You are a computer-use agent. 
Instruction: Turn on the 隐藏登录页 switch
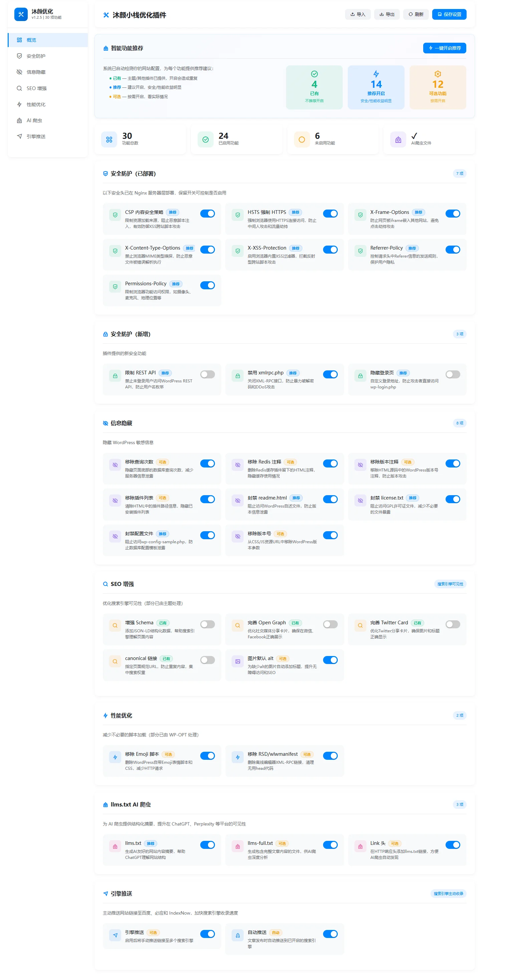point(453,374)
